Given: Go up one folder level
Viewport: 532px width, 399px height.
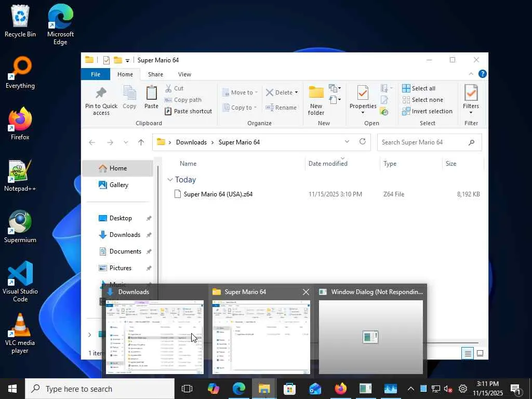Looking at the screenshot, I should click(x=141, y=142).
